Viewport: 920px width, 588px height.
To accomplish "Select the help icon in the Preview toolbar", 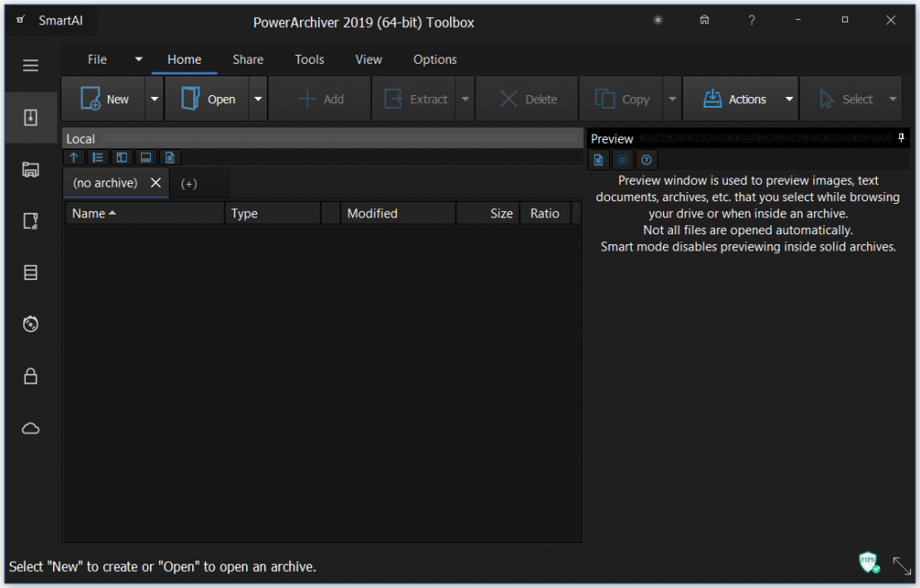I will pos(646,160).
